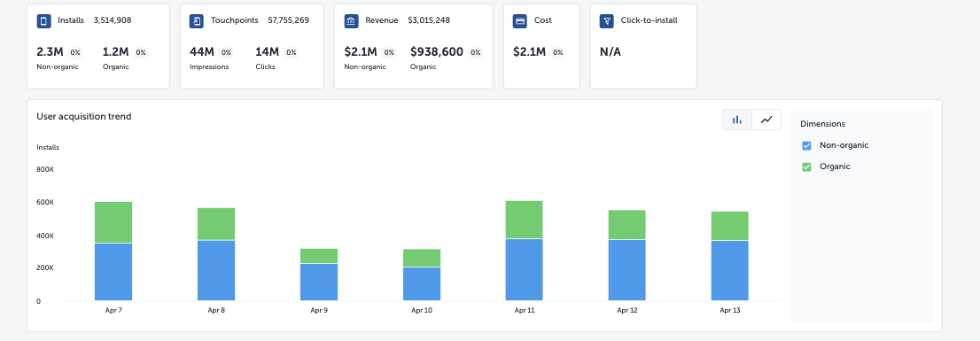
Task: Click the Apr 13 green bar segment
Action: [729, 226]
